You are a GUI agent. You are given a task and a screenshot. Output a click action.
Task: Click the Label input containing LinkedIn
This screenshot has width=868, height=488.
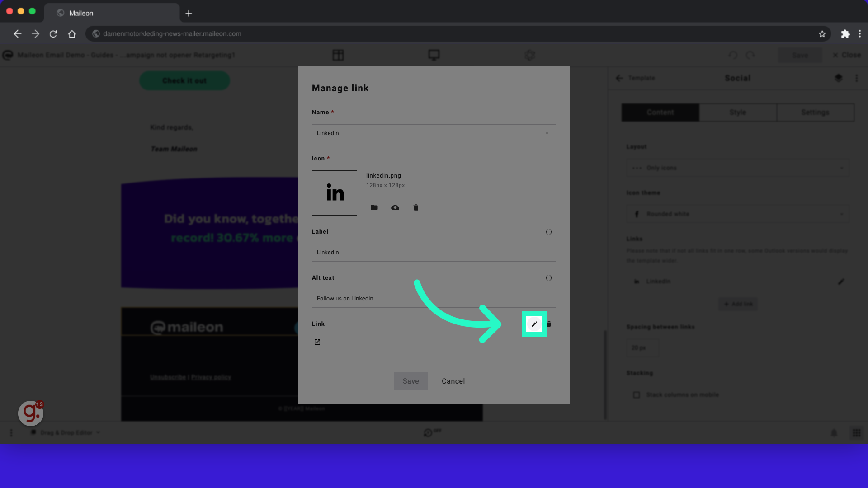click(x=434, y=253)
